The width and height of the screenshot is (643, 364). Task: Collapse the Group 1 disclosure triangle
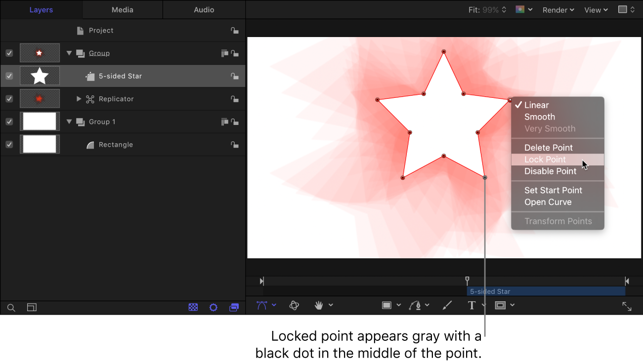point(69,122)
